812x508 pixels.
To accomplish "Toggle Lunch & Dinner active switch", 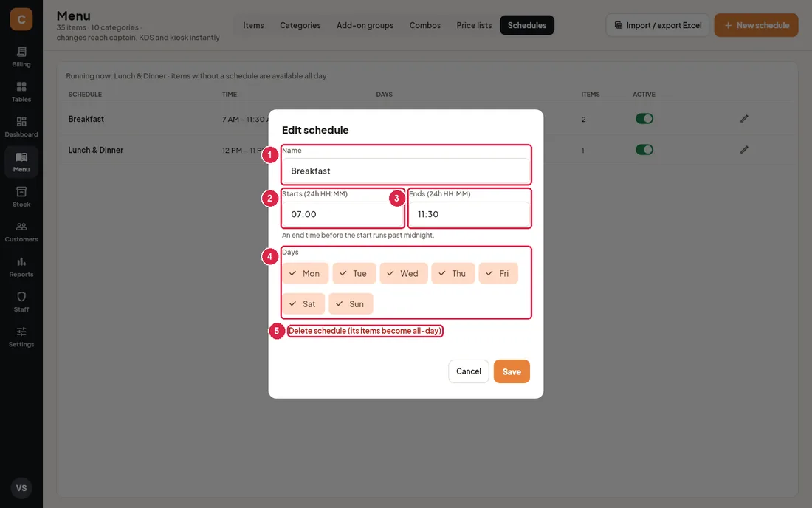I will click(x=644, y=150).
